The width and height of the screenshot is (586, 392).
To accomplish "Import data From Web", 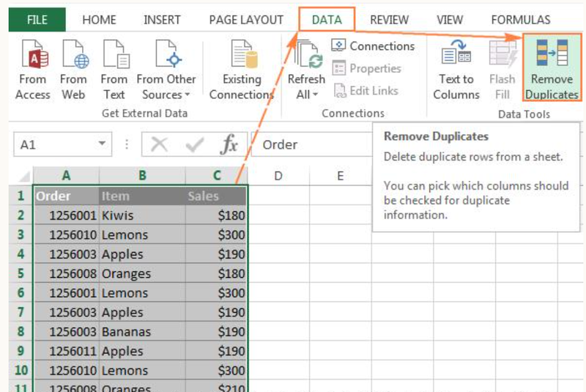I will pos(74,70).
